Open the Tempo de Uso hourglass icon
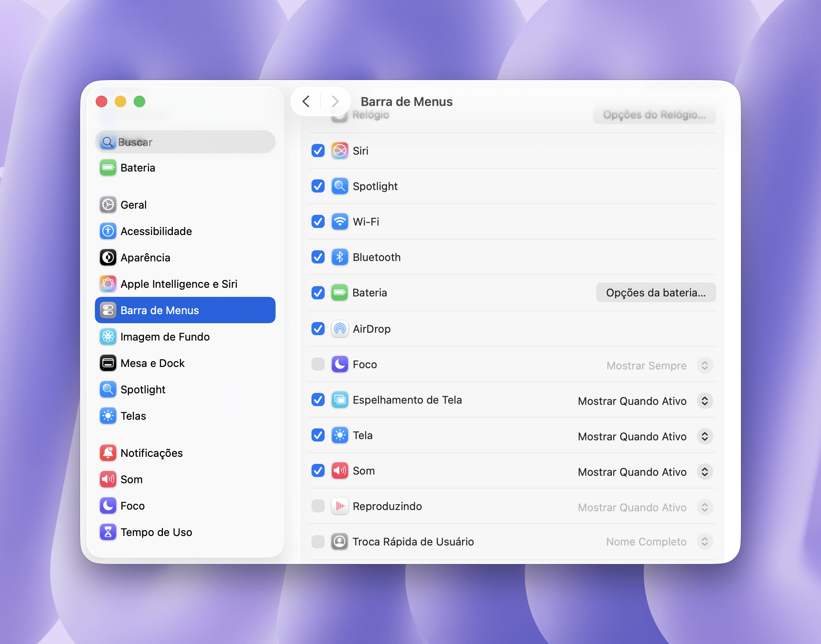 108,532
